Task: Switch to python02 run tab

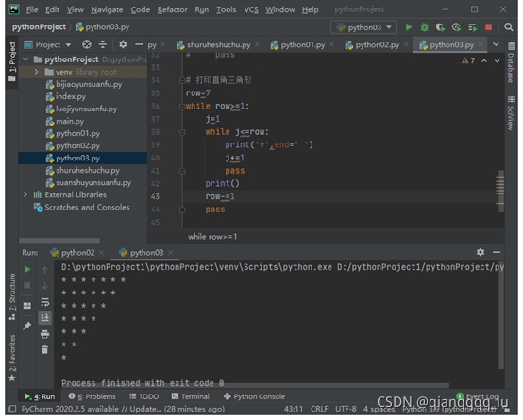Action: point(77,253)
